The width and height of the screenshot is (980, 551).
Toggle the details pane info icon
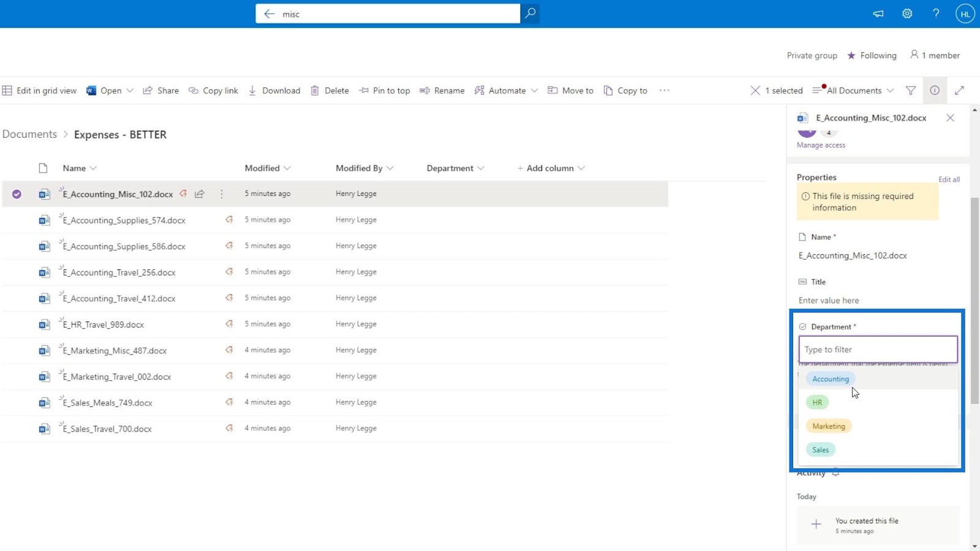click(935, 91)
